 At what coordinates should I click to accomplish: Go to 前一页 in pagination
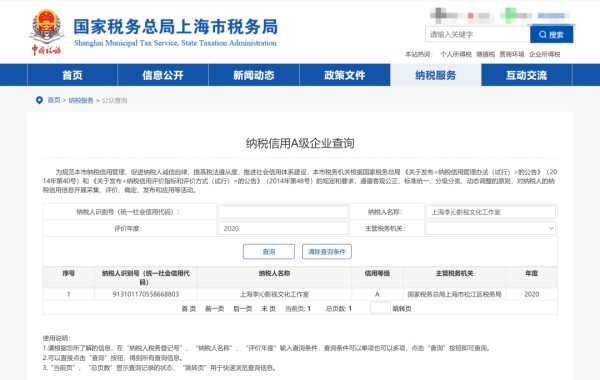coord(215,309)
